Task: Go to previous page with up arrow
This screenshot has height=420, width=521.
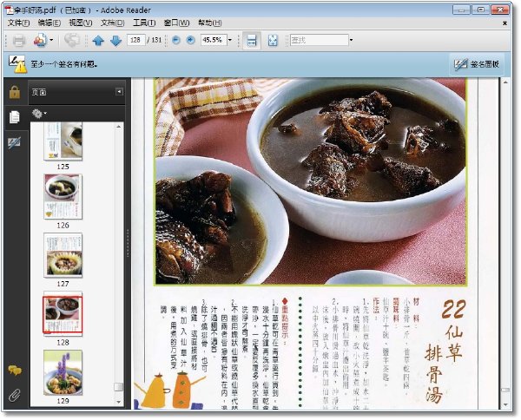Action: (x=98, y=41)
